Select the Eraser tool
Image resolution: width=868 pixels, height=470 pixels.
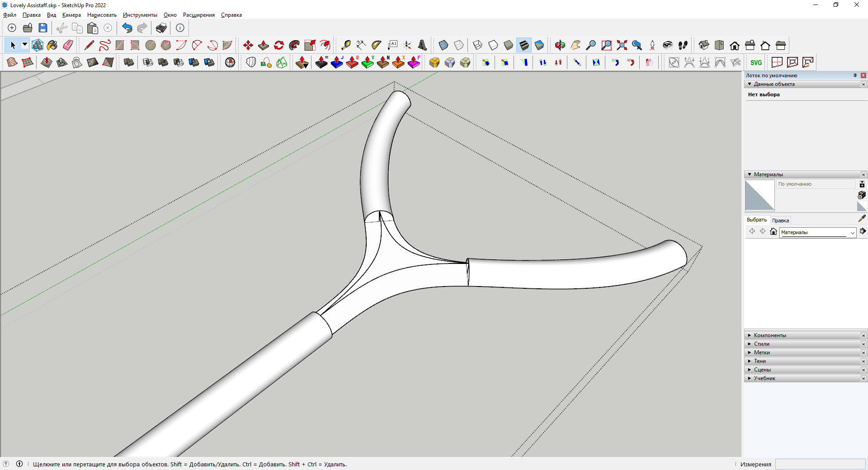tap(68, 45)
